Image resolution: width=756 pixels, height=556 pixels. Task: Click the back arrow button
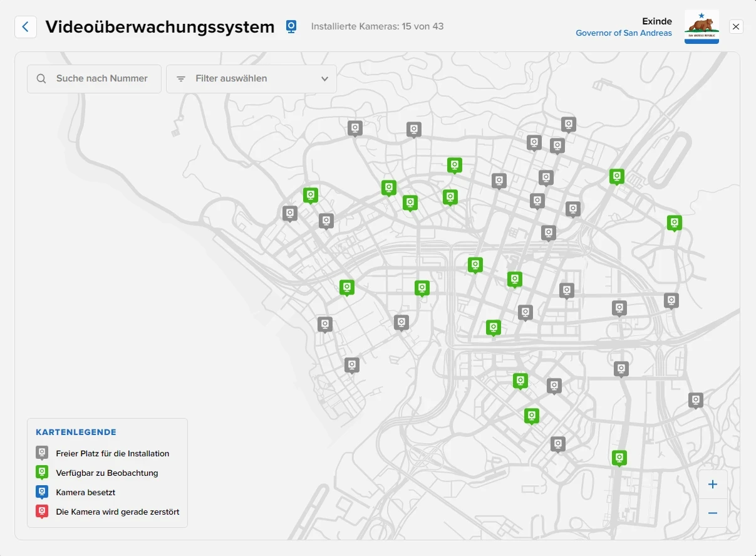(26, 27)
